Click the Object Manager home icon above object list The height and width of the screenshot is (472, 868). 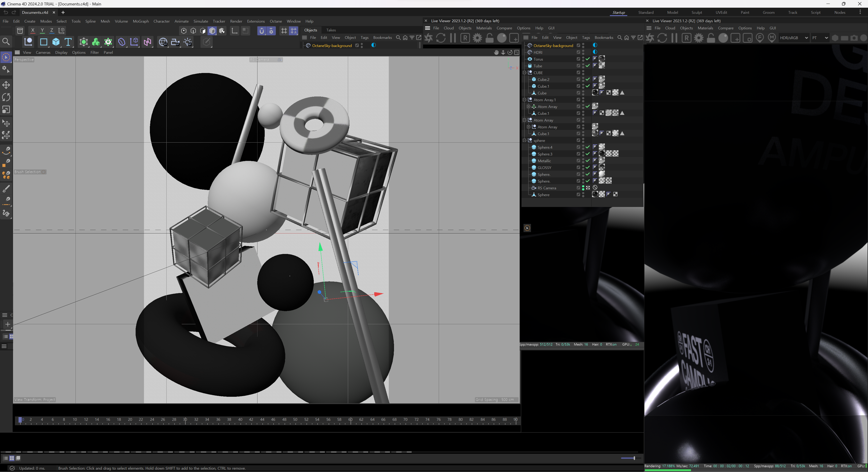pyautogui.click(x=626, y=38)
